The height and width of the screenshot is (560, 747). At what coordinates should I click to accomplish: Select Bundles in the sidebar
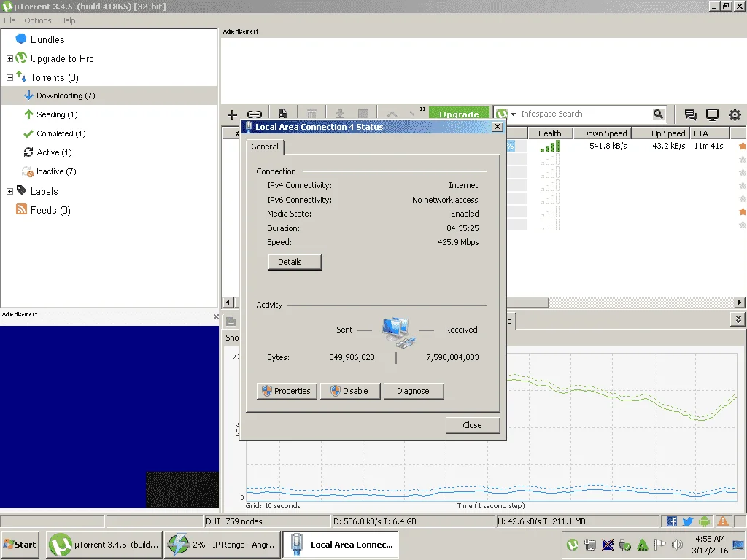47,39
